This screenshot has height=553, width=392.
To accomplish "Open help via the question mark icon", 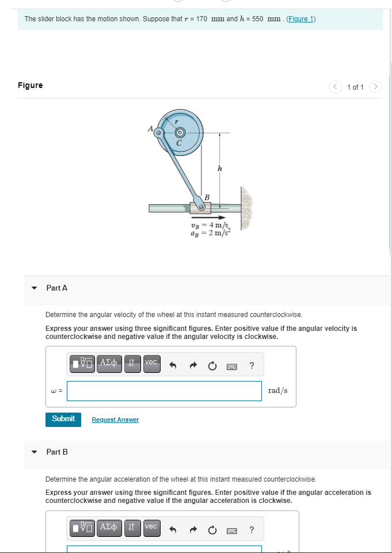I will pyautogui.click(x=251, y=364).
